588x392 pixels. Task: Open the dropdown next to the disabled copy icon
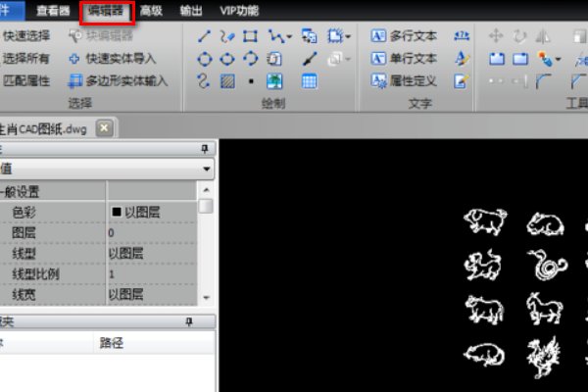click(x=348, y=59)
